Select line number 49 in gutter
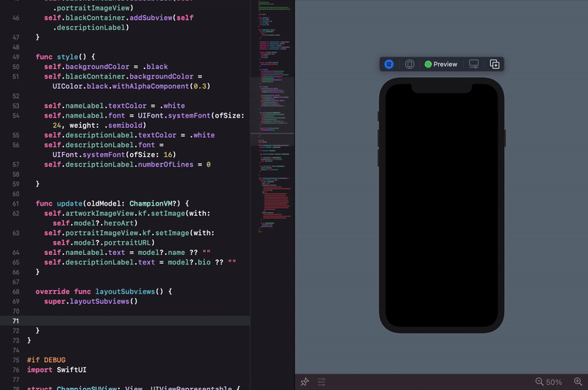The width and height of the screenshot is (588, 390). [15, 57]
